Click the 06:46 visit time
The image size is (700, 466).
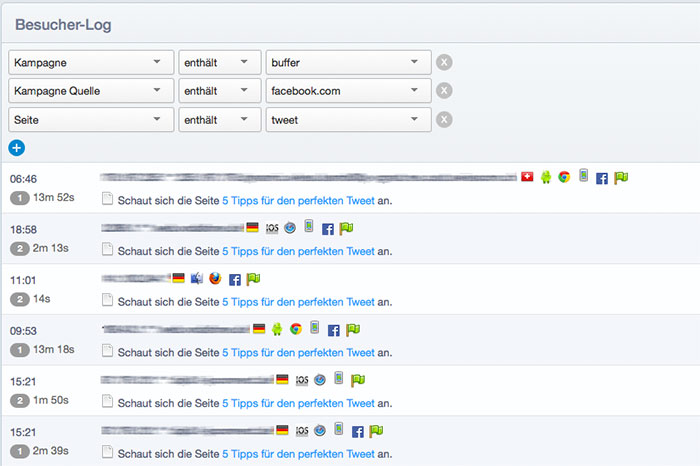click(23, 179)
